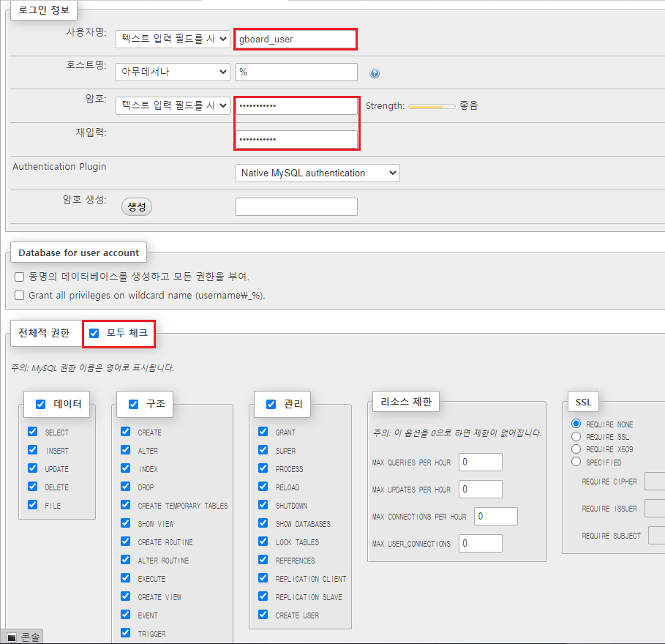Focus the 암호 password field
The height and width of the screenshot is (644, 665).
coord(296,105)
